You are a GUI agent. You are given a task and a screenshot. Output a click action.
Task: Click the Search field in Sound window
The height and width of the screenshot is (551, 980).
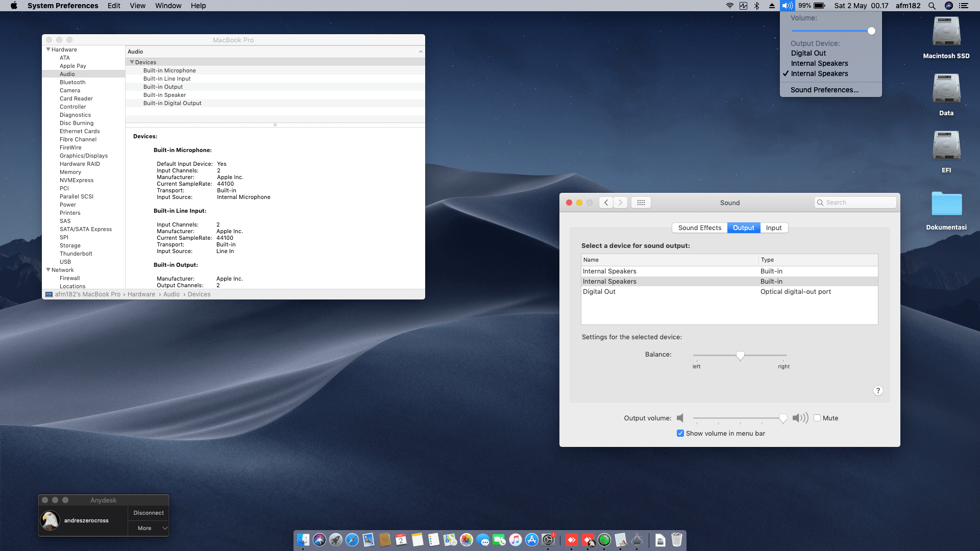855,203
